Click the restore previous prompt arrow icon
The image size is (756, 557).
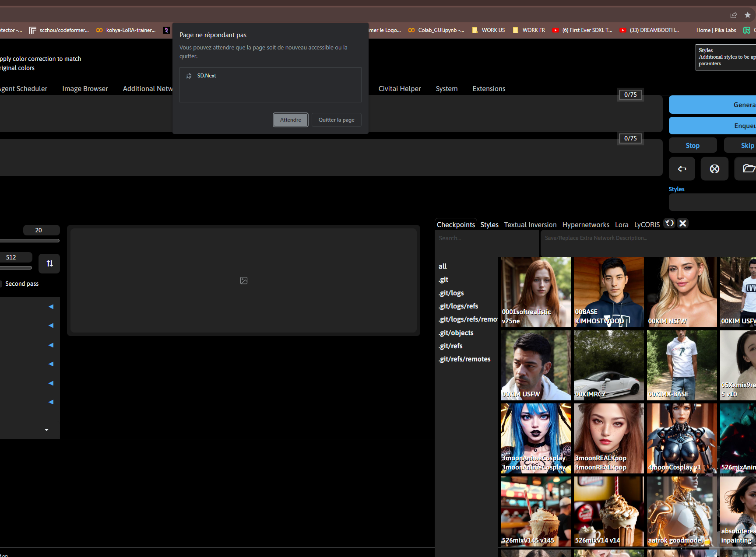tap(682, 168)
